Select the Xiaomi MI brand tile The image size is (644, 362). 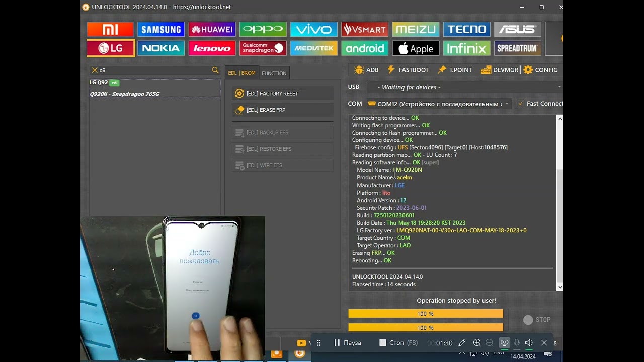tap(110, 29)
